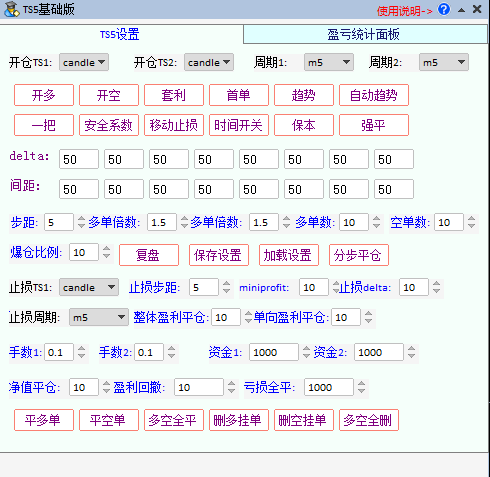This screenshot has width=490, height=477.
Task: Click the last delta input field
Action: 394,159
